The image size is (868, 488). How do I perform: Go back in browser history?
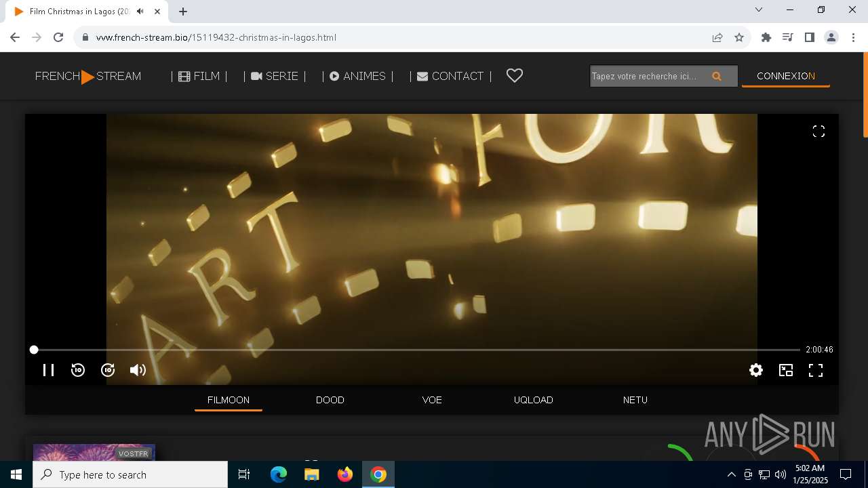click(15, 37)
